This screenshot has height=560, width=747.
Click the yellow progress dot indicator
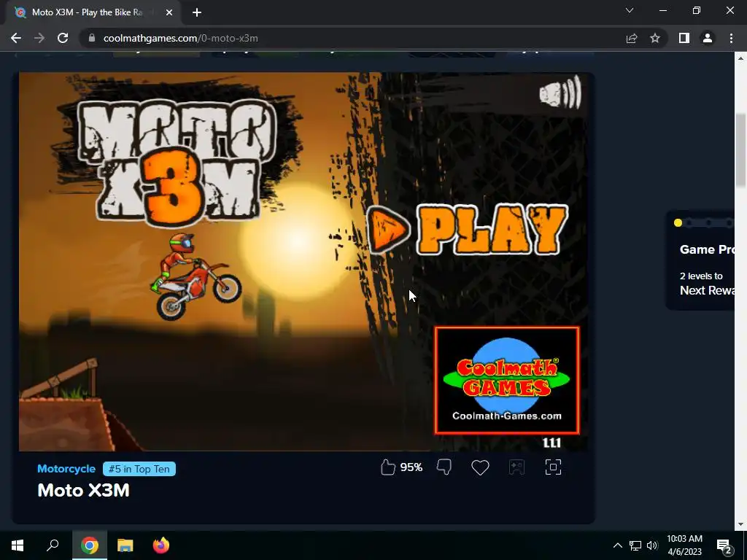click(678, 223)
